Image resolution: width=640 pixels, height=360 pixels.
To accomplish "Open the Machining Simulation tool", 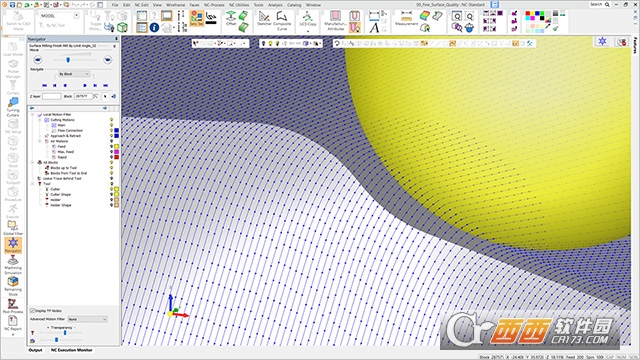I will pyautogui.click(x=13, y=264).
